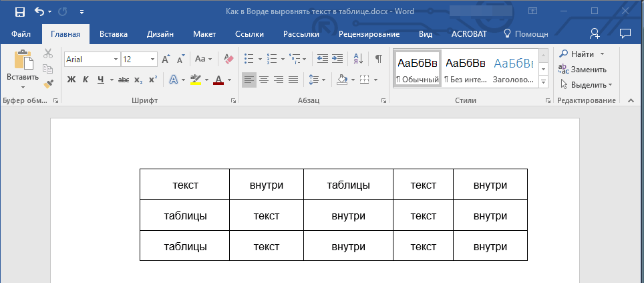Select the Без интервала style thumbnail
This screenshot has width=644, height=283.
point(465,68)
